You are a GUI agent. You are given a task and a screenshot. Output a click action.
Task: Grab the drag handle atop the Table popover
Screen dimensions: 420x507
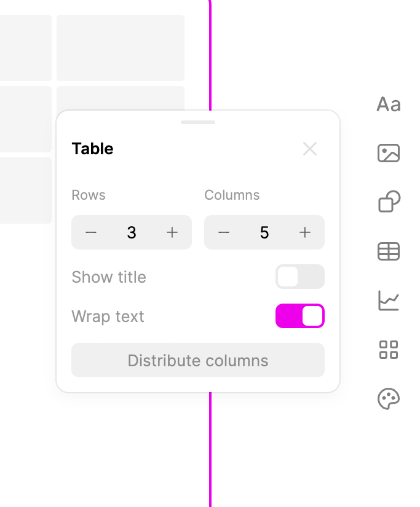click(198, 122)
